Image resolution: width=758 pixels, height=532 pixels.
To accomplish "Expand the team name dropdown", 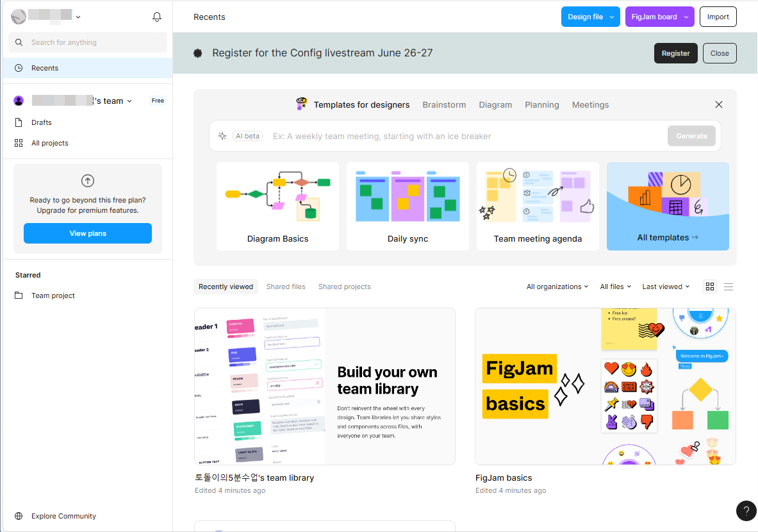I will tap(129, 101).
